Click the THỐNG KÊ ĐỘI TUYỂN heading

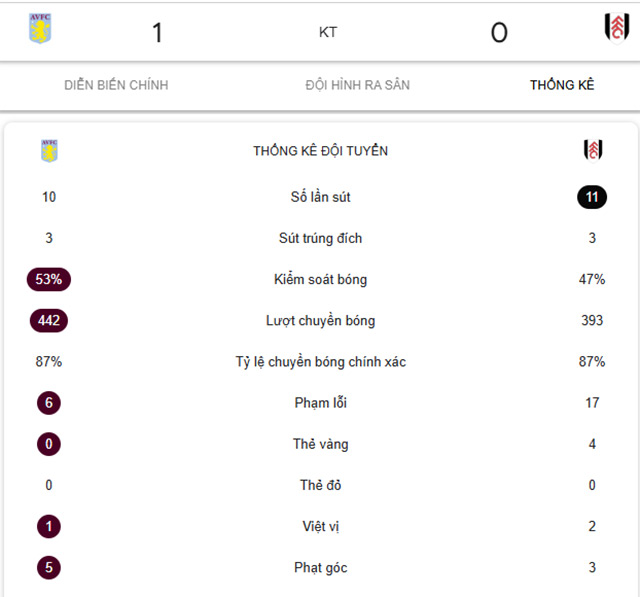coord(320,151)
